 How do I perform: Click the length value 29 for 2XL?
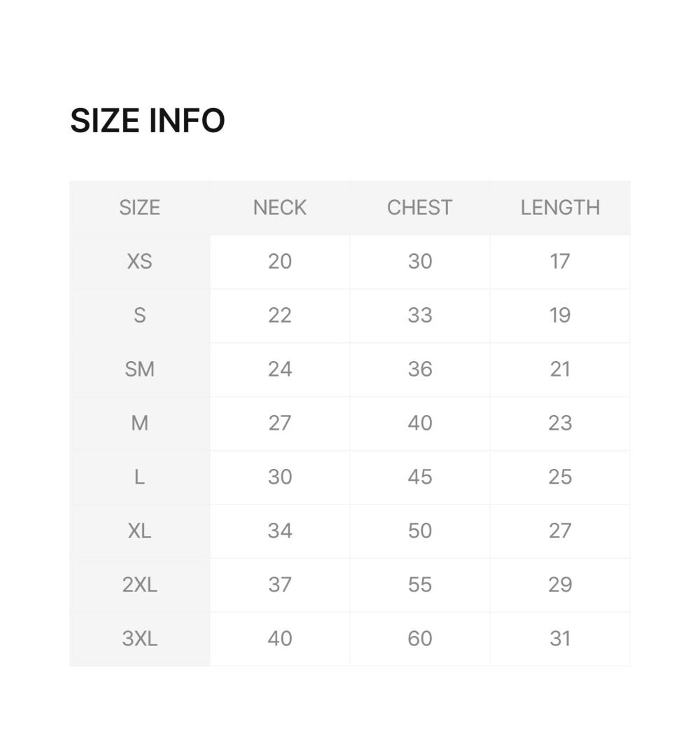click(560, 585)
